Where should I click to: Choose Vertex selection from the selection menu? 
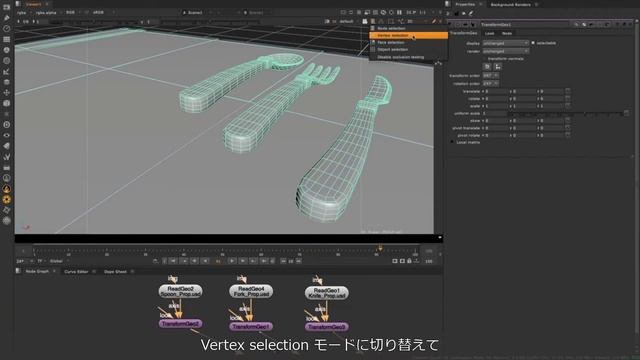[408, 36]
